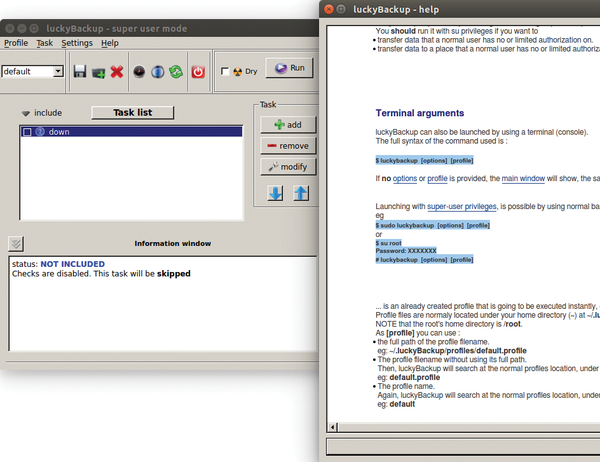Click the '$ sudo luckybackup [options] [profile]' command text

tap(432, 225)
